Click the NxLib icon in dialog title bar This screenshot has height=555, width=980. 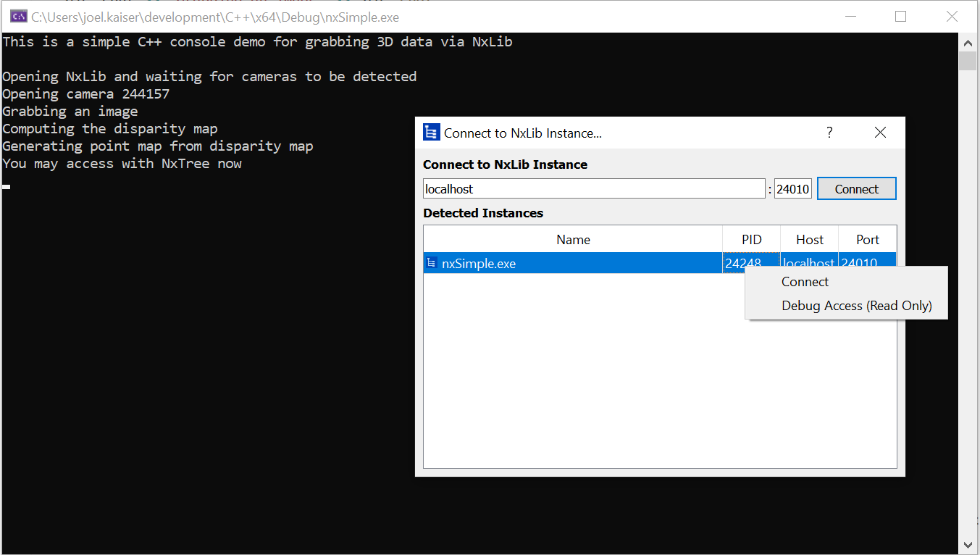(432, 133)
